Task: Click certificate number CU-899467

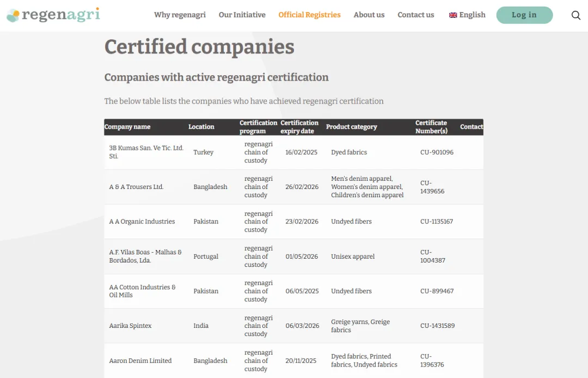Action: pyautogui.click(x=437, y=291)
